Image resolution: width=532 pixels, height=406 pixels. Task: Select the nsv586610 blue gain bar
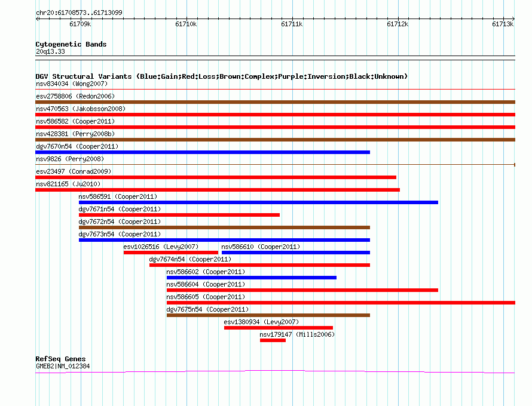click(x=296, y=253)
